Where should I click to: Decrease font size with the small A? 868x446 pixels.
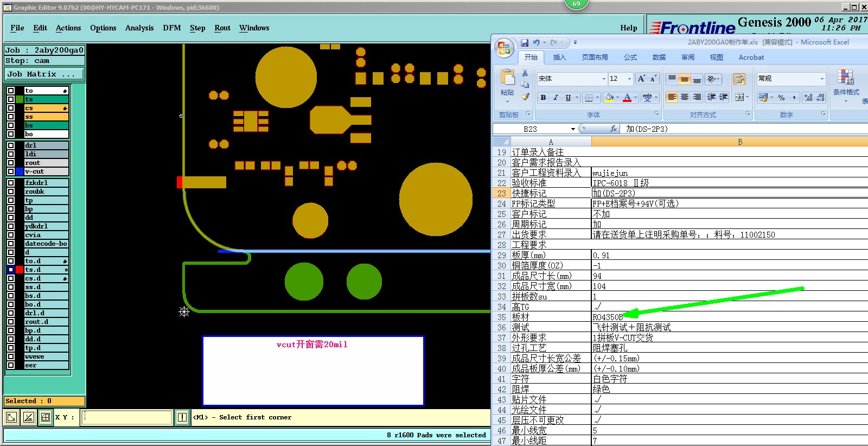tap(653, 79)
